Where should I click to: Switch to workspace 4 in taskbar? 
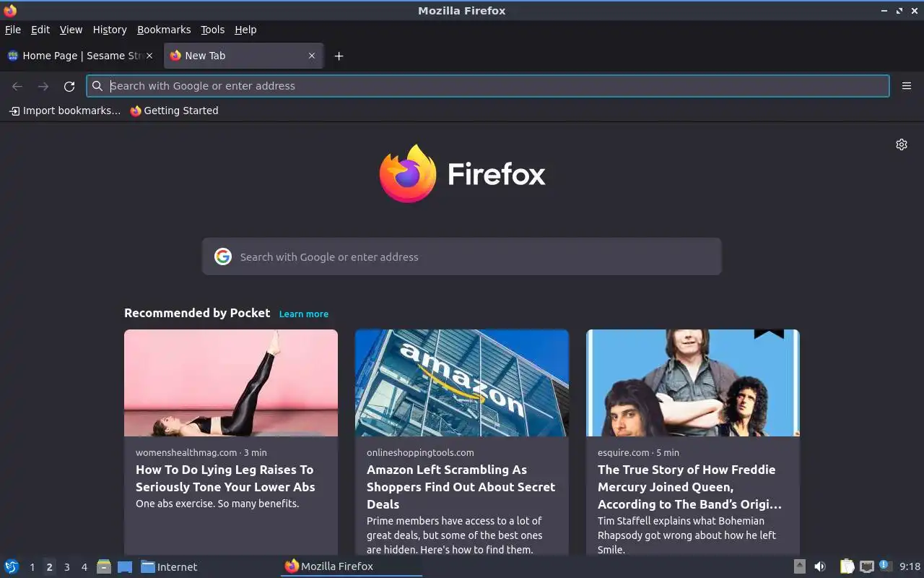point(84,567)
